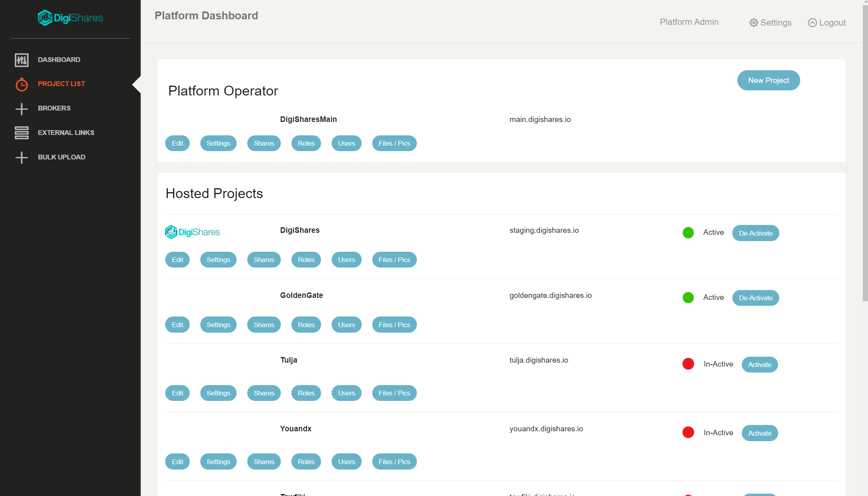Create a New Project
The height and width of the screenshot is (496, 868).
click(x=769, y=80)
